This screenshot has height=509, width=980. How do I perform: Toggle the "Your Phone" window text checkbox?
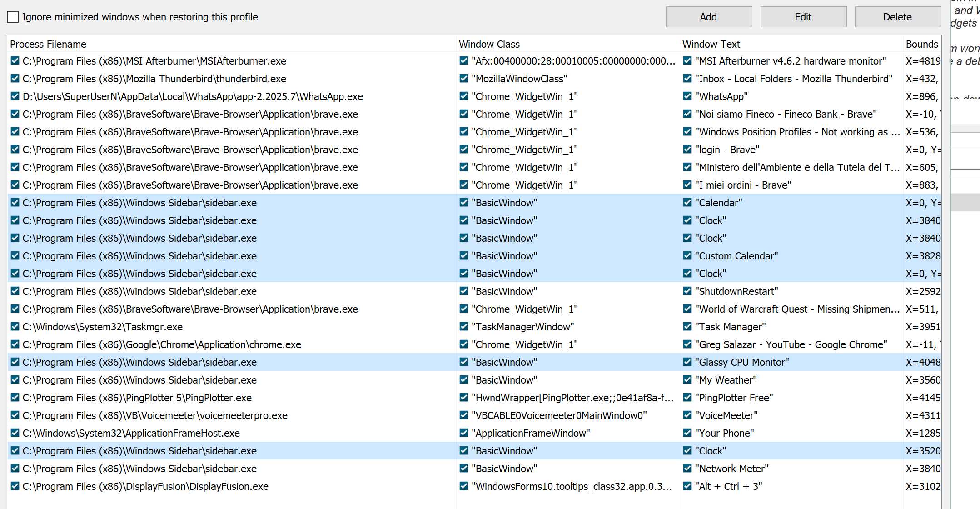point(687,433)
